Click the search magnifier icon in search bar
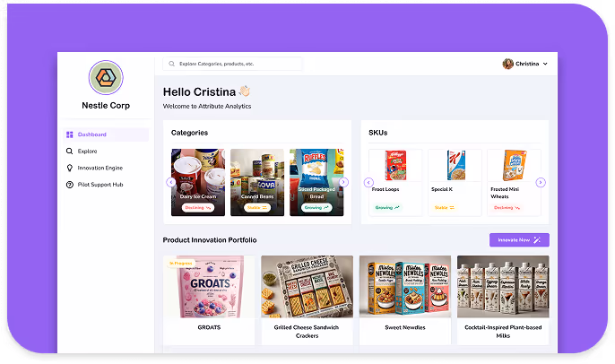 [171, 64]
